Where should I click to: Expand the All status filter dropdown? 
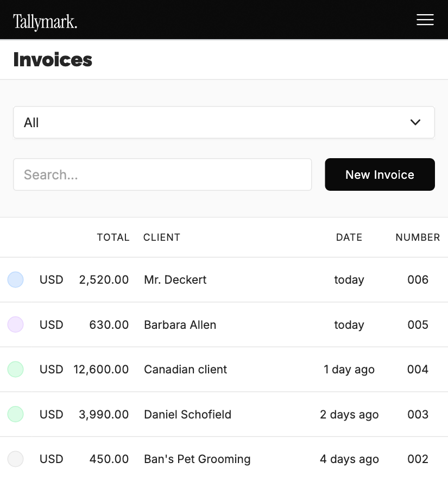click(224, 122)
